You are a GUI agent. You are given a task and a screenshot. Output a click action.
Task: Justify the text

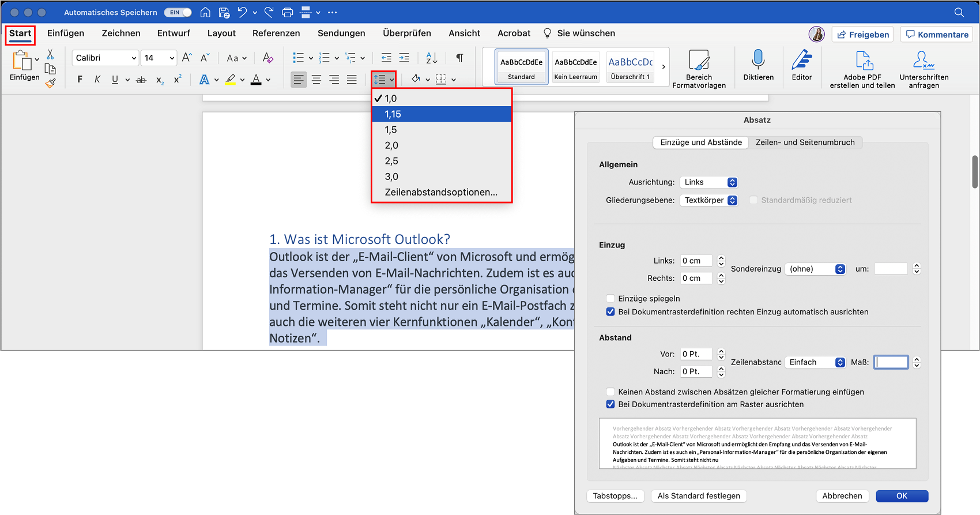[352, 80]
